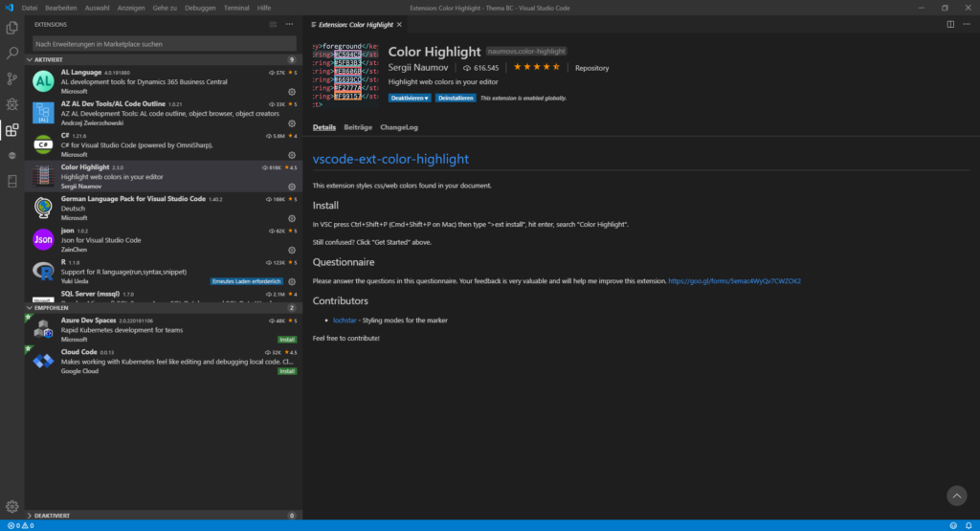This screenshot has height=531, width=980.
Task: Open the Explorer view in activity bar
Action: pyautogui.click(x=11, y=28)
